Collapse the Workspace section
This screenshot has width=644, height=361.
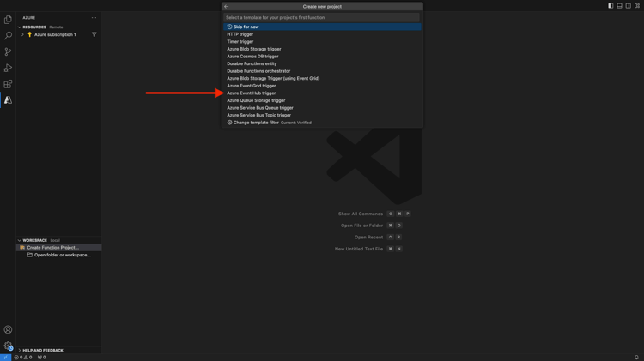coord(19,240)
